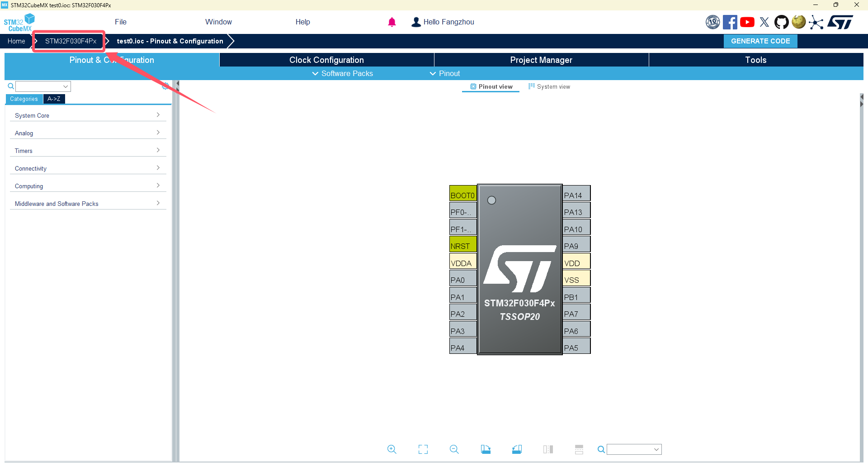Open the ST community network icon

coord(816,22)
